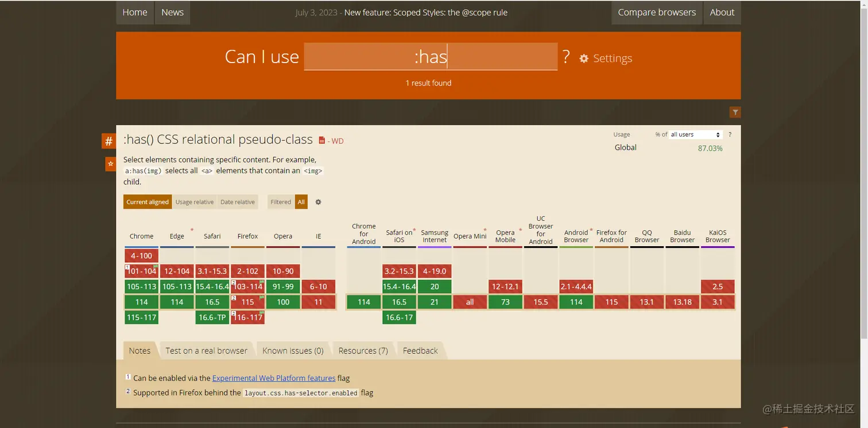868x428 pixels.
Task: Click the Chrome 4-100 version cell
Action: 141,256
